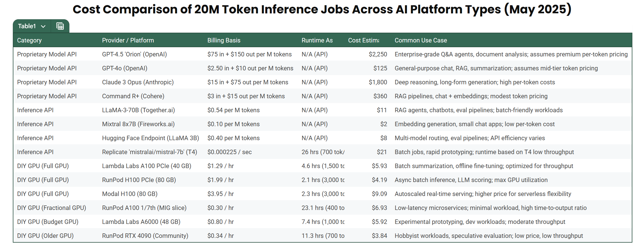
Task: Click the $1.29 / hr cell
Action: coord(220,166)
